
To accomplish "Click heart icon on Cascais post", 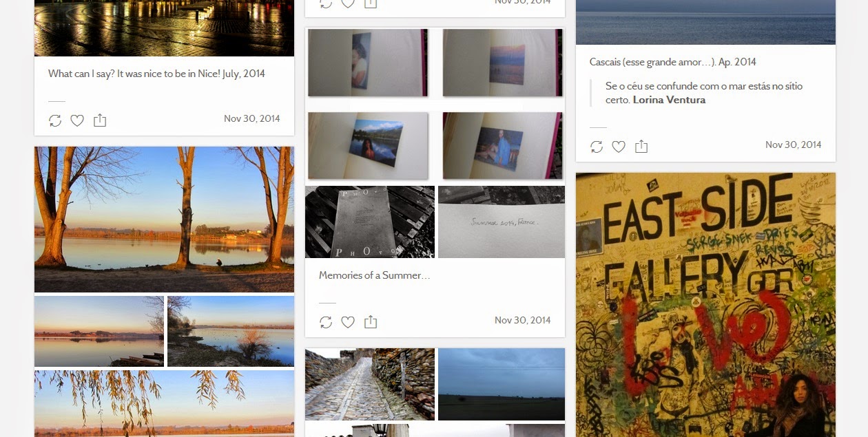I will 619,147.
